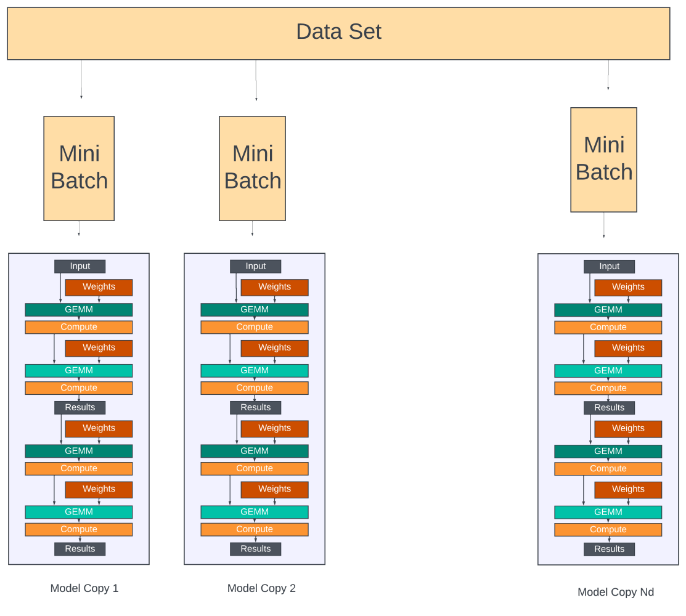Click the middle Results block of Model Copy 1
Image resolution: width=686 pixels, height=616 pixels.
coord(80,407)
